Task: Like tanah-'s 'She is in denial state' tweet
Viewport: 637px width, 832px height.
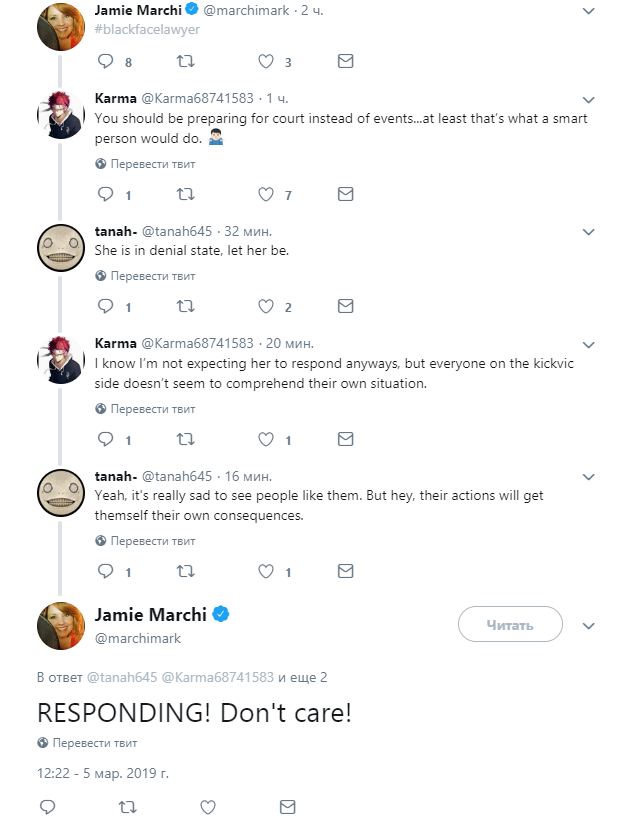Action: coord(266,307)
